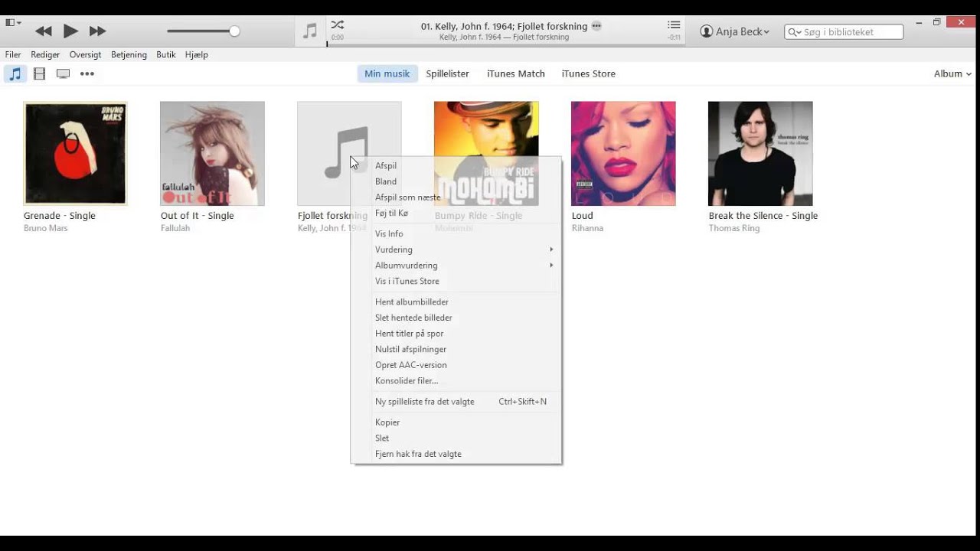The height and width of the screenshot is (551, 980).
Task: Choose Afspil in the context menu
Action: 456,166
